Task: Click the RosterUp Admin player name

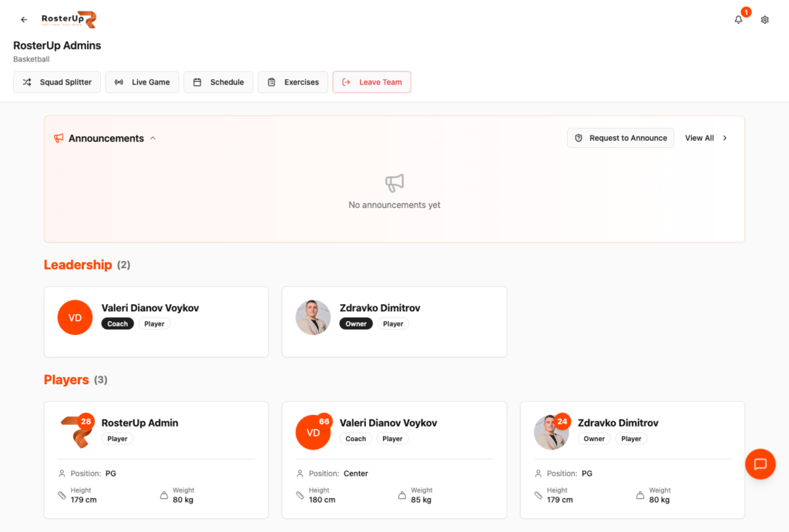Action: (140, 423)
